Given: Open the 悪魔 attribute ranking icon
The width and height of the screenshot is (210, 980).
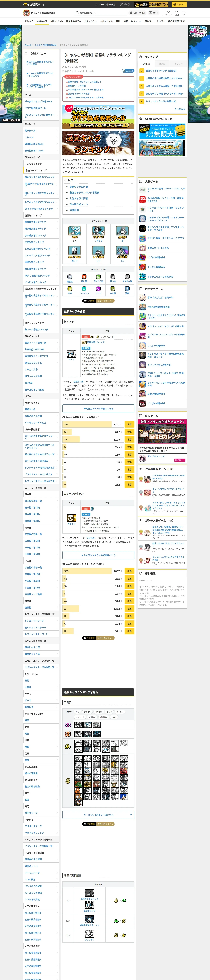Looking at the screenshot, I should [x=127, y=289].
